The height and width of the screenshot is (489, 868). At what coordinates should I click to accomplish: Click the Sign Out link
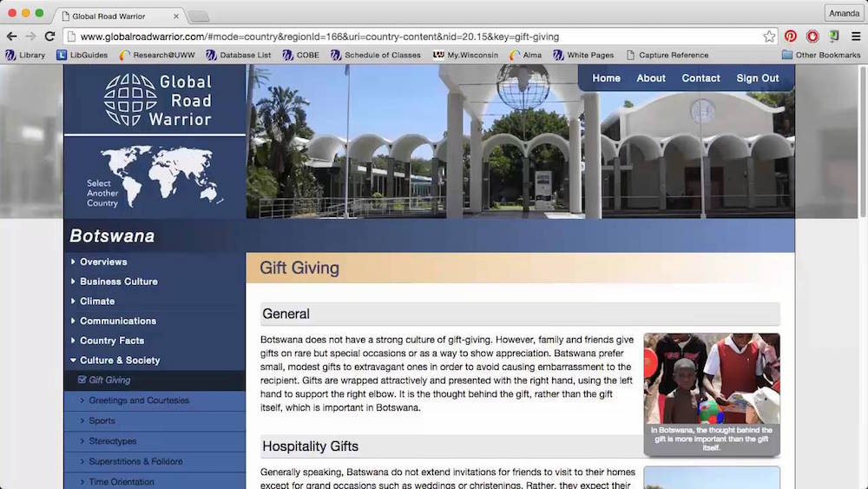coord(758,78)
